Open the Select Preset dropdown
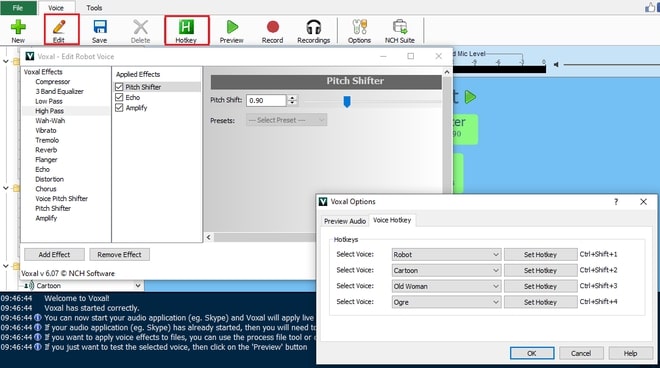Screen dimensions: 660x368 (287, 120)
